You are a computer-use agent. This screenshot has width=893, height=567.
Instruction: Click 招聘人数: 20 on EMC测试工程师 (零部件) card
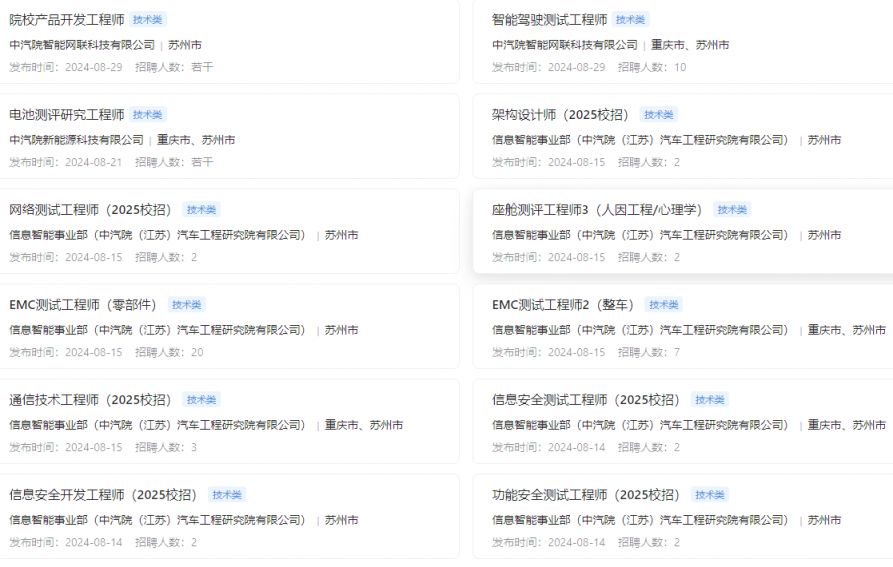click(169, 352)
